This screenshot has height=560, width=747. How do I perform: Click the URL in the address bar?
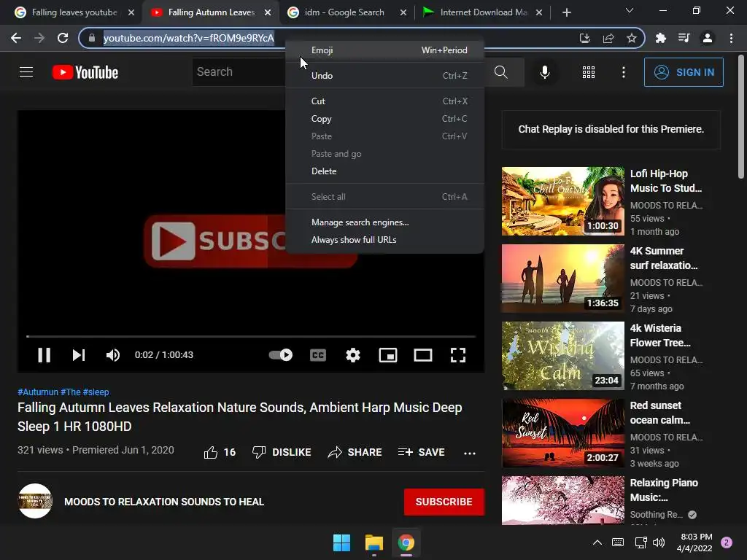(189, 38)
